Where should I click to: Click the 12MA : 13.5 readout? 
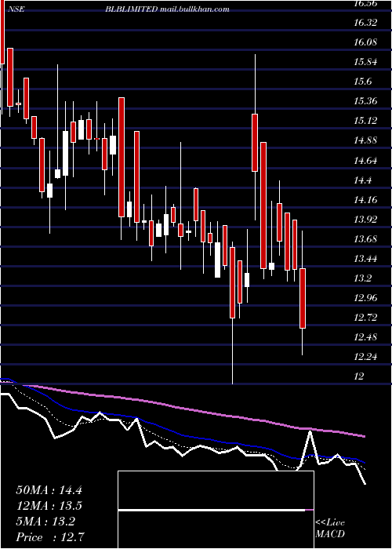pos(49,506)
